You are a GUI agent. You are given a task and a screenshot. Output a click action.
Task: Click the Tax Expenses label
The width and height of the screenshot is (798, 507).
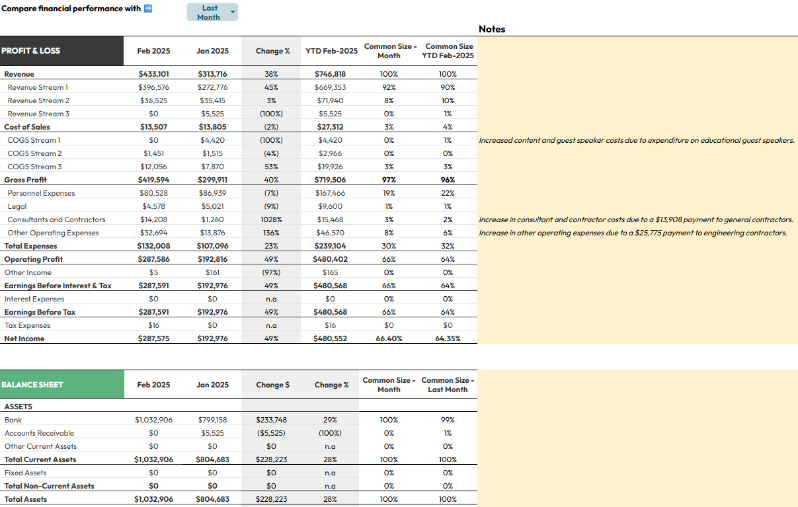(27, 326)
